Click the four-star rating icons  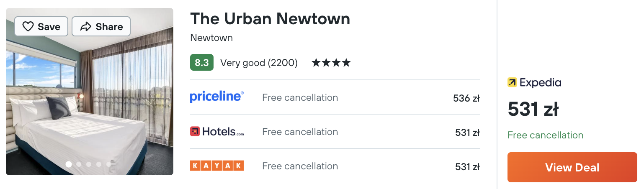[331, 63]
